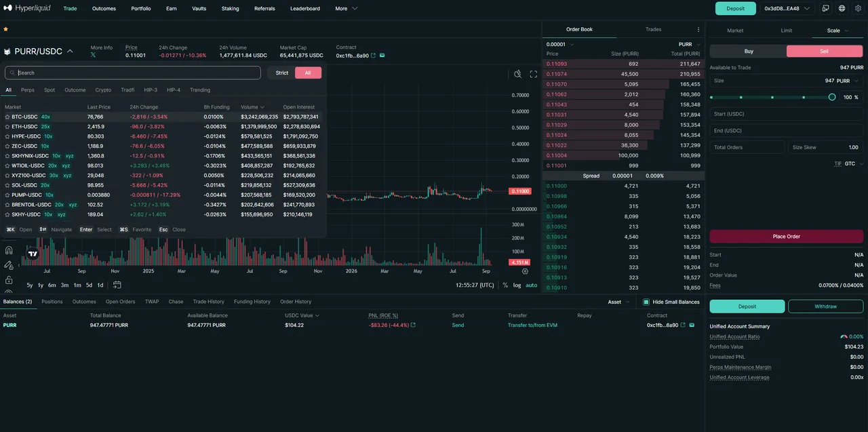Sort markets by Volume column
Screen dimensions: 868x432
[x=252, y=107]
